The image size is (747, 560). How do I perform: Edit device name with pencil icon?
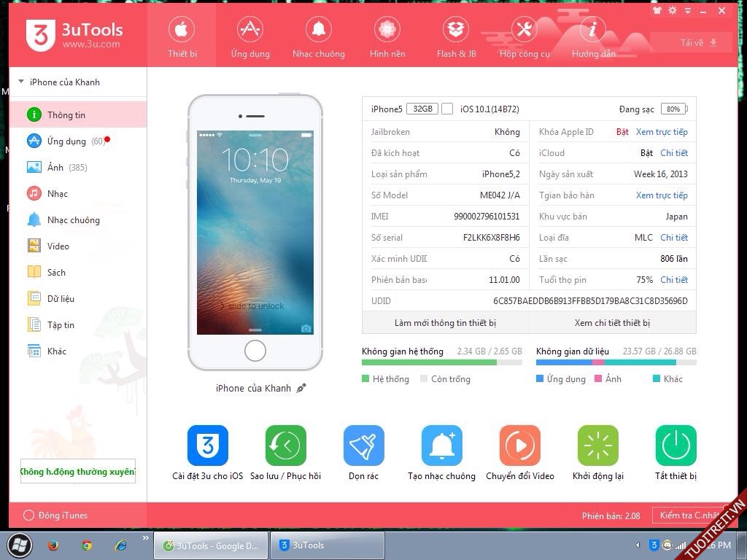point(301,388)
